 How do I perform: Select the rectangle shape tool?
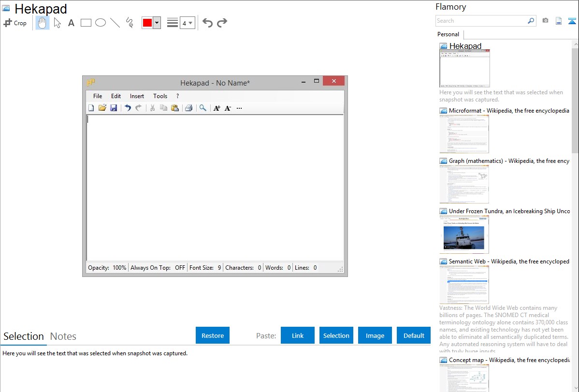[86, 23]
